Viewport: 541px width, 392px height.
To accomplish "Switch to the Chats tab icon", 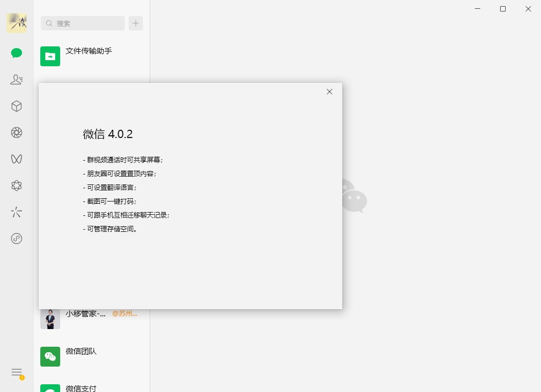I will pyautogui.click(x=17, y=53).
